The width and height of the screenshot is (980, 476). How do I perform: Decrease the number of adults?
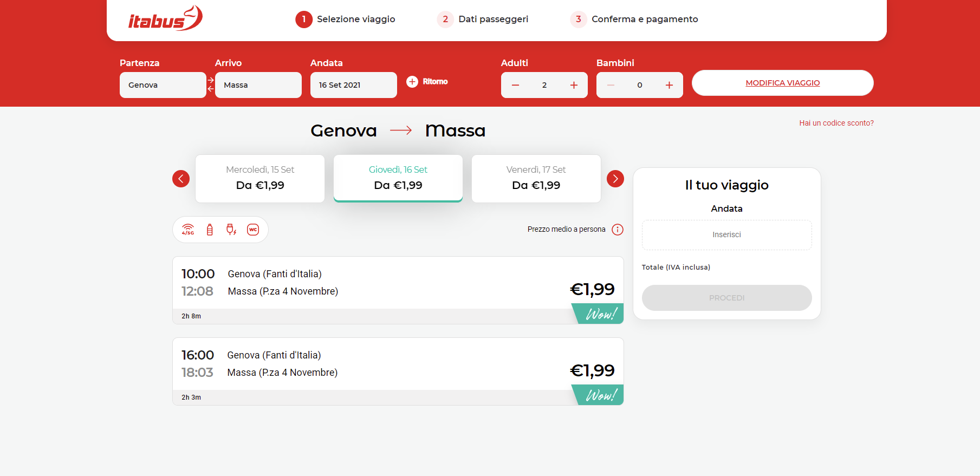[515, 85]
